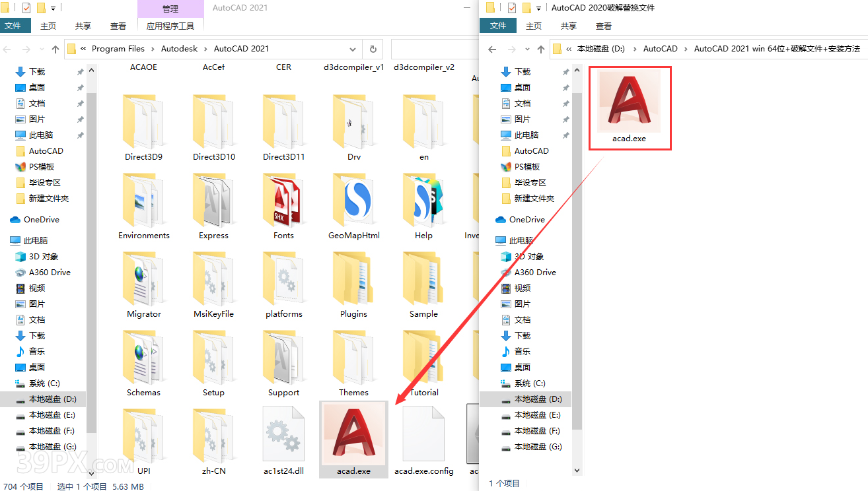
Task: Open the Support folder
Action: (283, 364)
